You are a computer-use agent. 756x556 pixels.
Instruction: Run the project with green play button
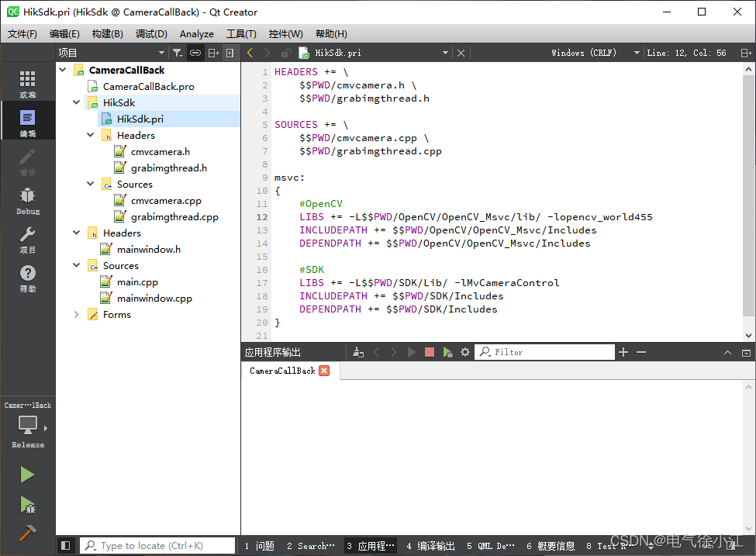pos(27,475)
